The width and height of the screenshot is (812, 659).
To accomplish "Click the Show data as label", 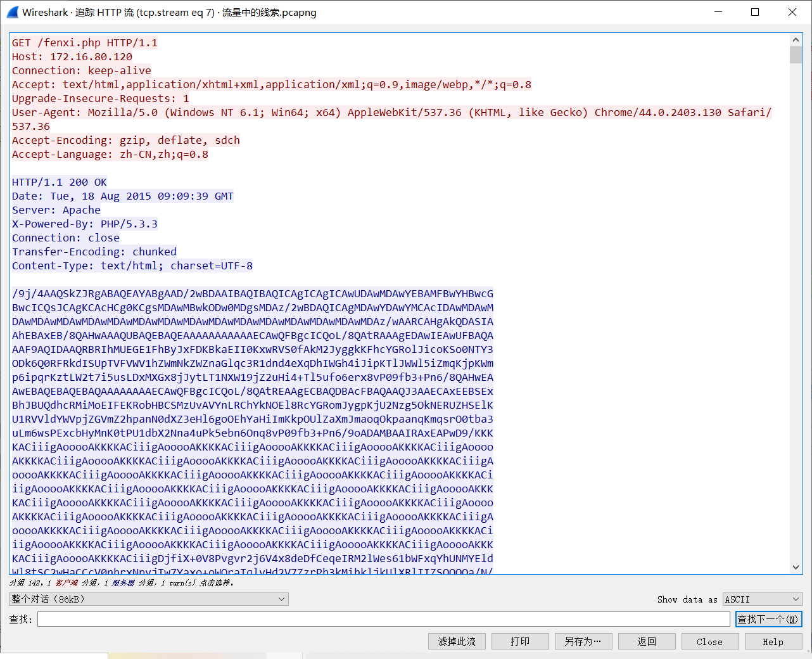I will pos(687,599).
